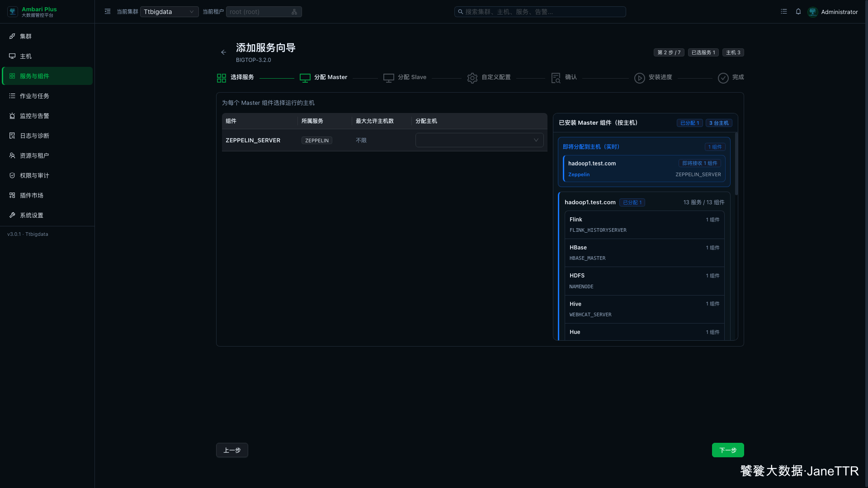
Task: Click the 分配 Master step icon
Action: [x=305, y=78]
